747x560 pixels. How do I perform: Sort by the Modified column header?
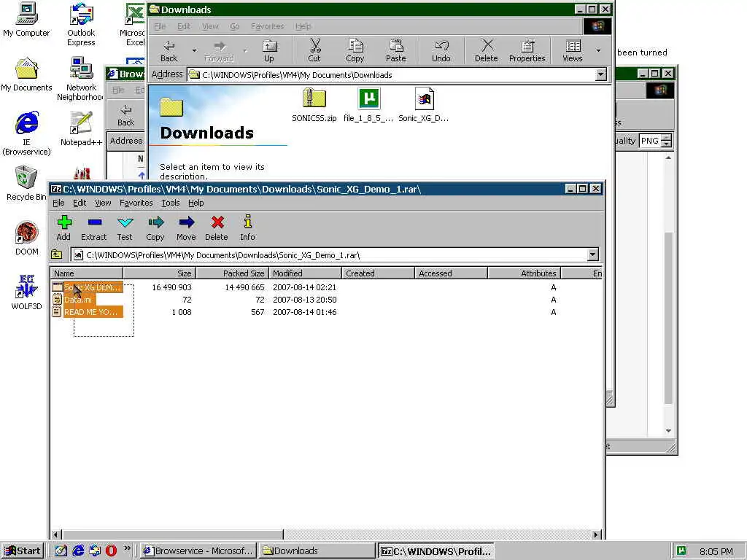(306, 273)
